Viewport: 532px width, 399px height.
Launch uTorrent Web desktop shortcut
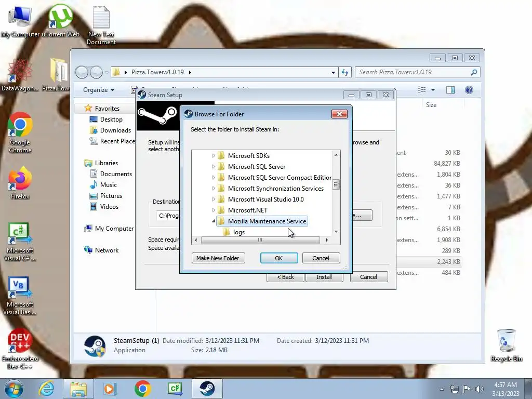(60, 21)
